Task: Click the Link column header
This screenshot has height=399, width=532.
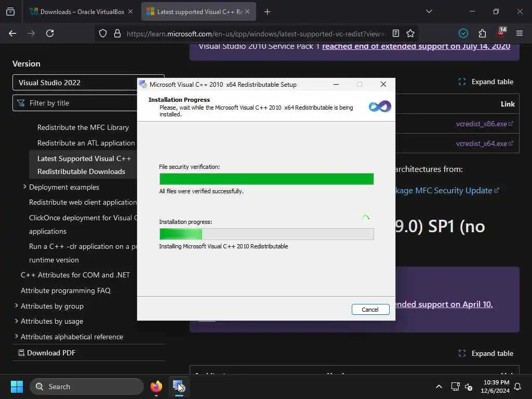Action: click(508, 104)
